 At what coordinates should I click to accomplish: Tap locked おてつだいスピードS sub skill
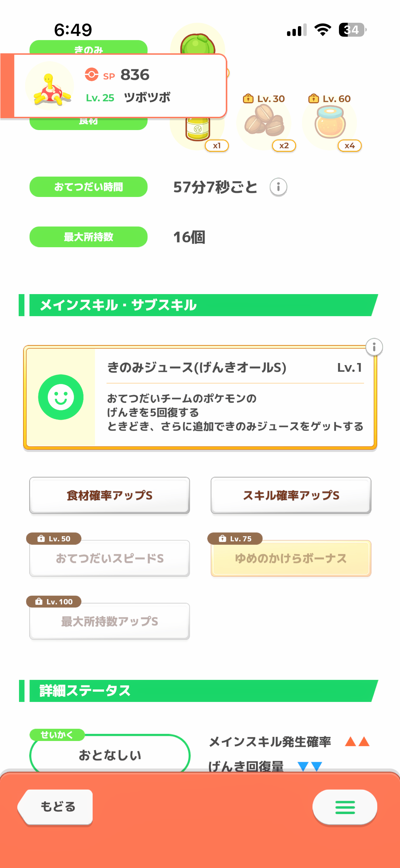[x=109, y=558]
